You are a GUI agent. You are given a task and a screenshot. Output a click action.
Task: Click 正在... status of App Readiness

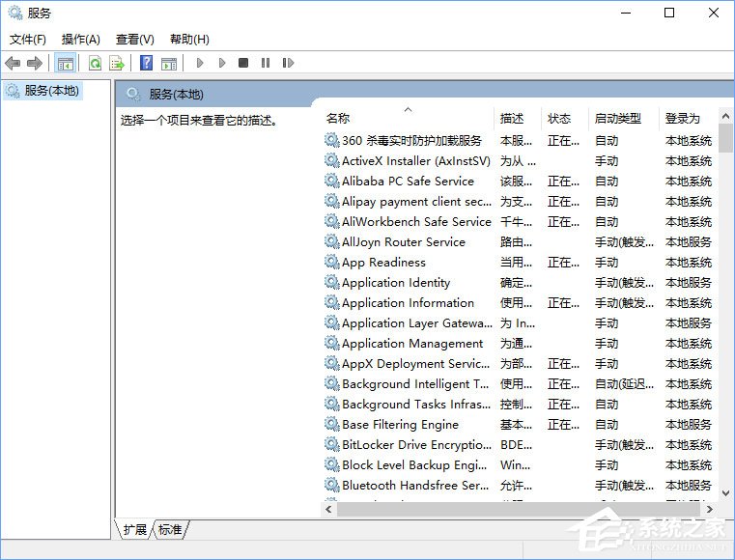click(563, 262)
